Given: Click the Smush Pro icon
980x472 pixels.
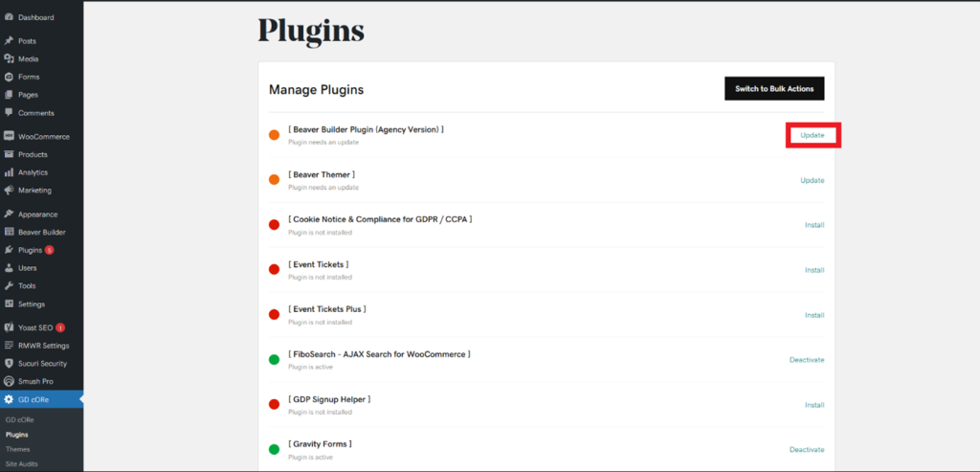Looking at the screenshot, I should click(9, 381).
